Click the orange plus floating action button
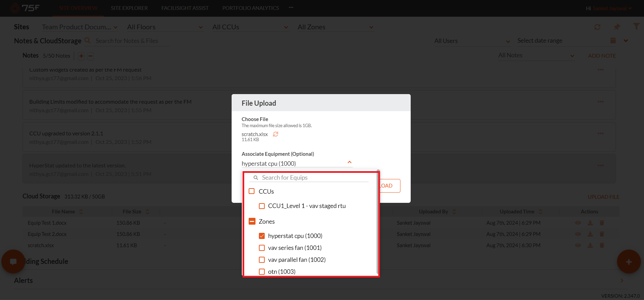The height and width of the screenshot is (300, 644). (x=629, y=261)
